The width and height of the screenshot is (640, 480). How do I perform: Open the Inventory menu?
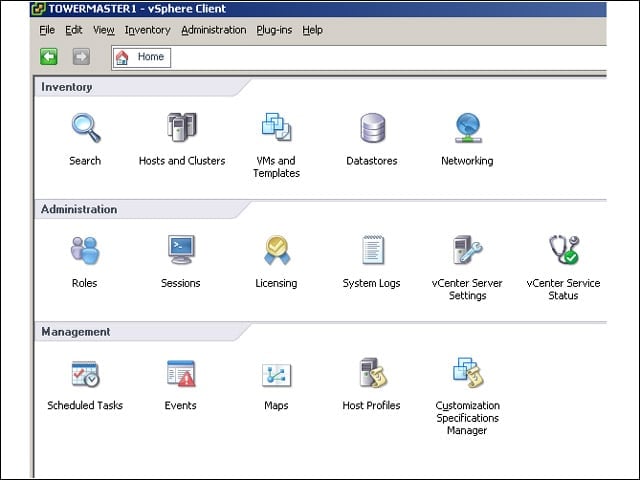[x=147, y=30]
